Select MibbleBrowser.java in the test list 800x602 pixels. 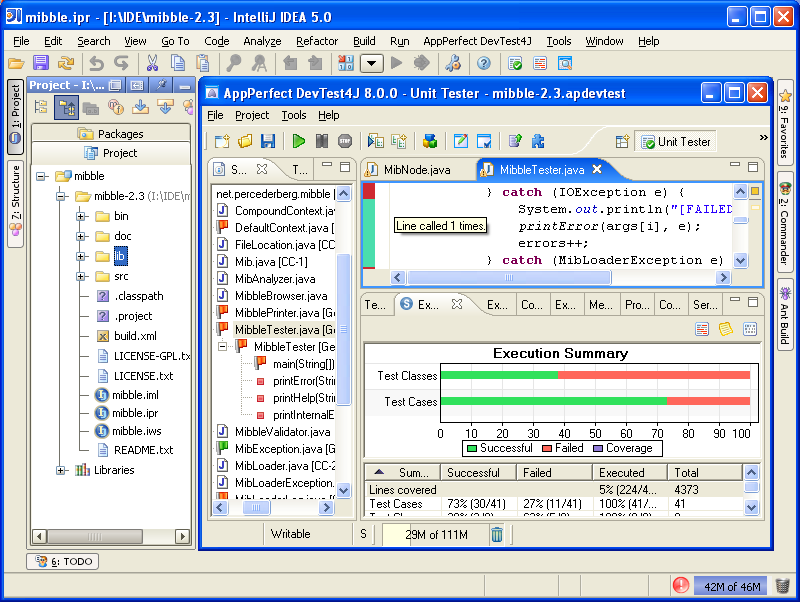click(x=281, y=296)
